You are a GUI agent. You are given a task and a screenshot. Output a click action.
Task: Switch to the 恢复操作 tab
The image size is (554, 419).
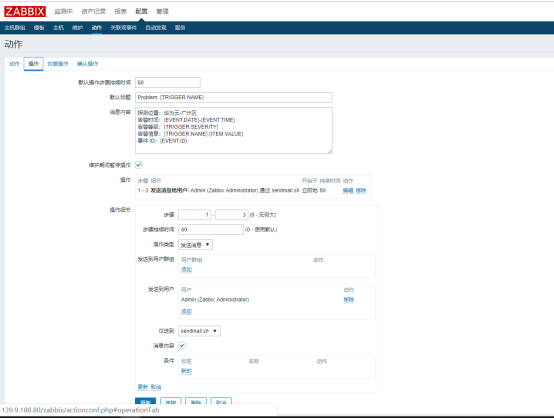[x=58, y=64]
